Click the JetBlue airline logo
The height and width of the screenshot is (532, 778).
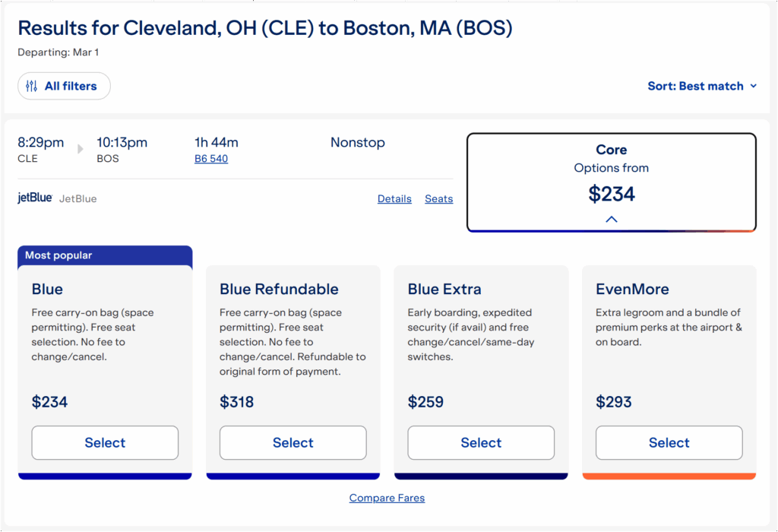click(x=35, y=198)
